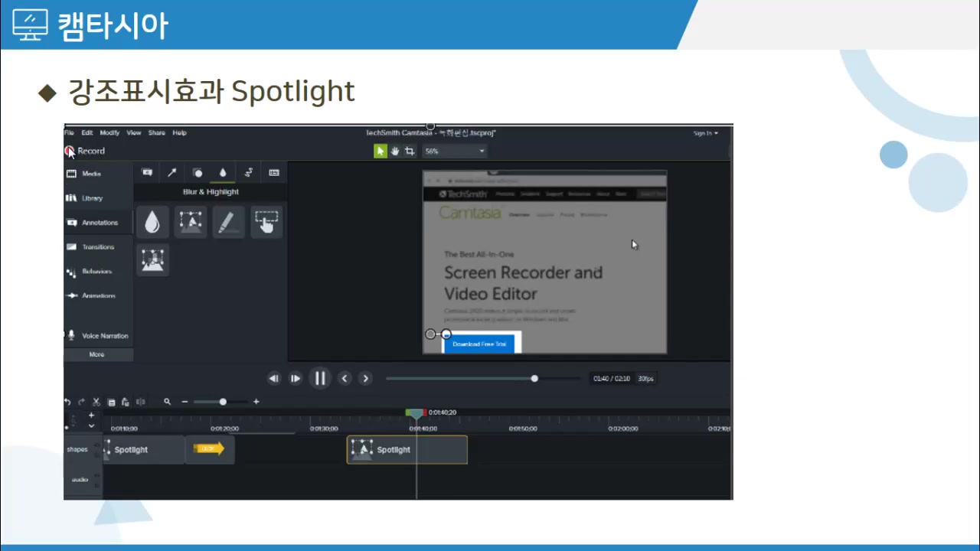Toggle green Select arrow edit mode
Screen dimensions: 980x551
coord(381,152)
